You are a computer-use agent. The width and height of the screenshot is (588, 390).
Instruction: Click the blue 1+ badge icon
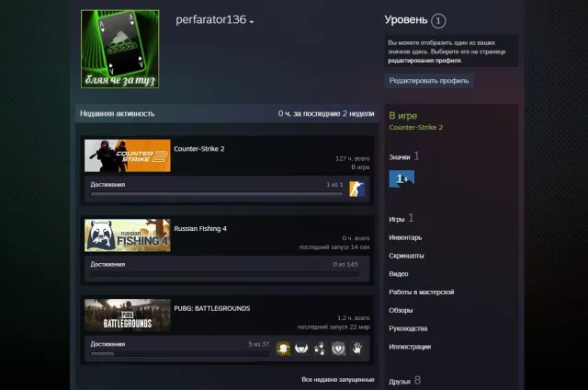(401, 178)
